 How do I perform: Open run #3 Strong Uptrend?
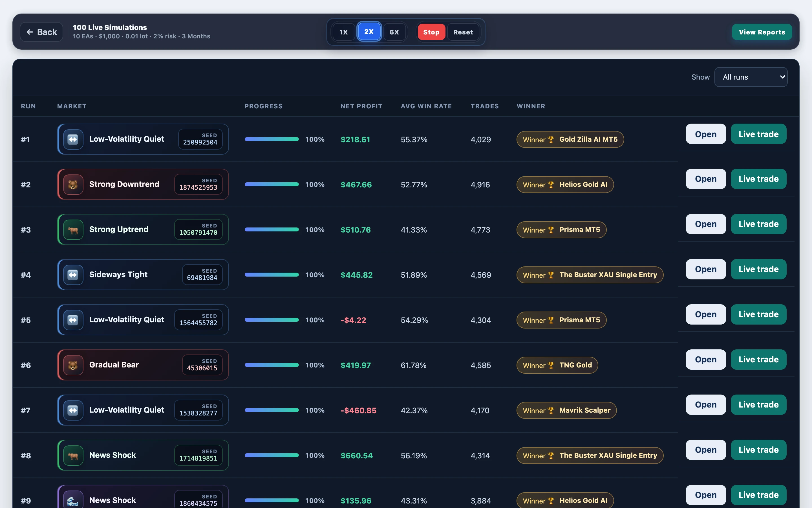(706, 224)
